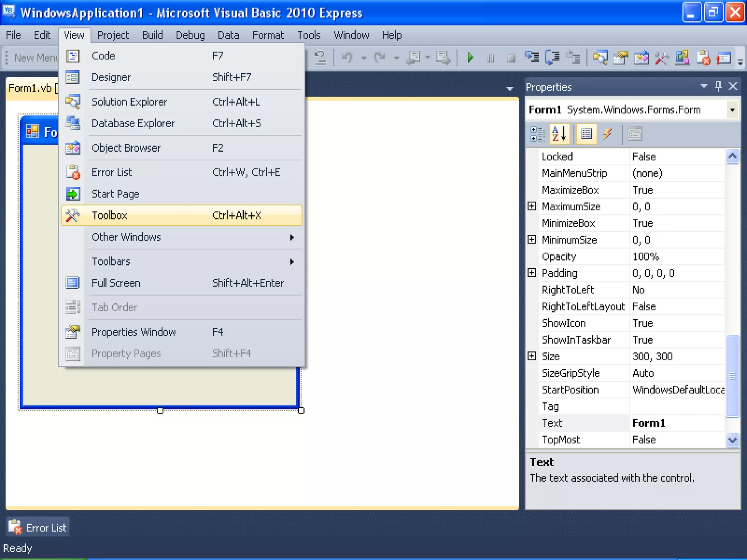747x560 pixels.
Task: Expand the MaximumSize property node
Action: [532, 206]
